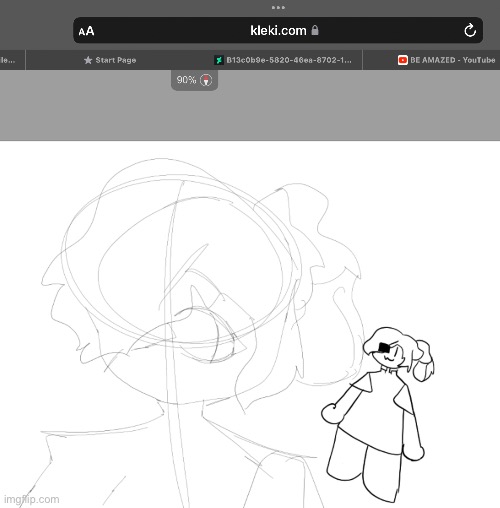Click the small character's black eye patch
This screenshot has width=500, height=508.
click(384, 347)
